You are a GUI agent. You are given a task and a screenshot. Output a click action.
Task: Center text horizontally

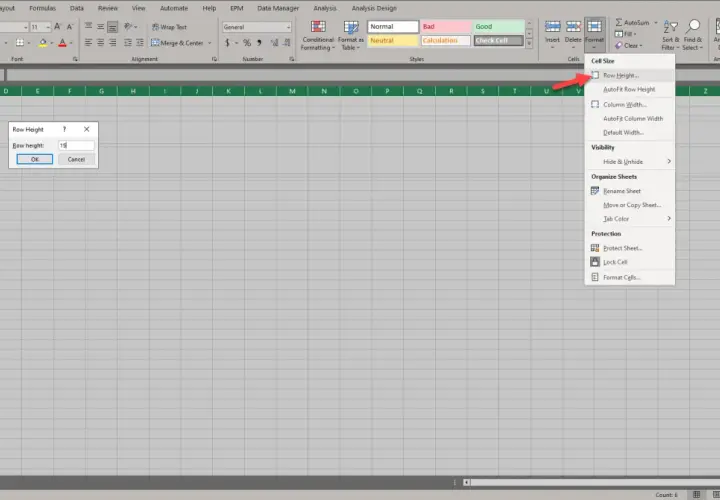[x=100, y=43]
